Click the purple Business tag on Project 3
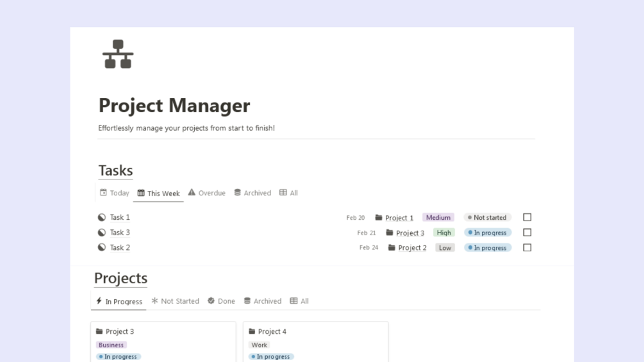The width and height of the screenshot is (644, 362). pyautogui.click(x=111, y=345)
